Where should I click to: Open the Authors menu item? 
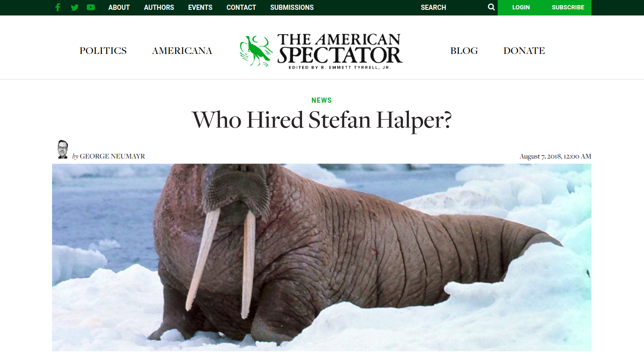coord(159,8)
